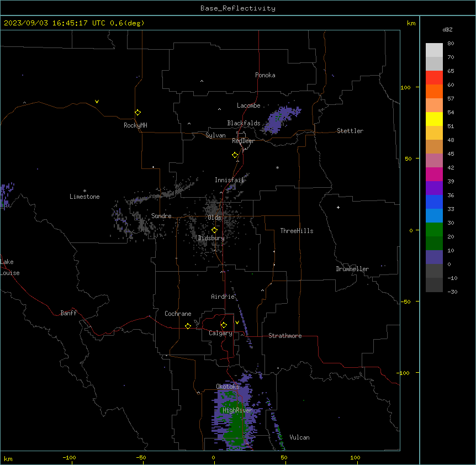Click the Stettler city label

(x=350, y=131)
